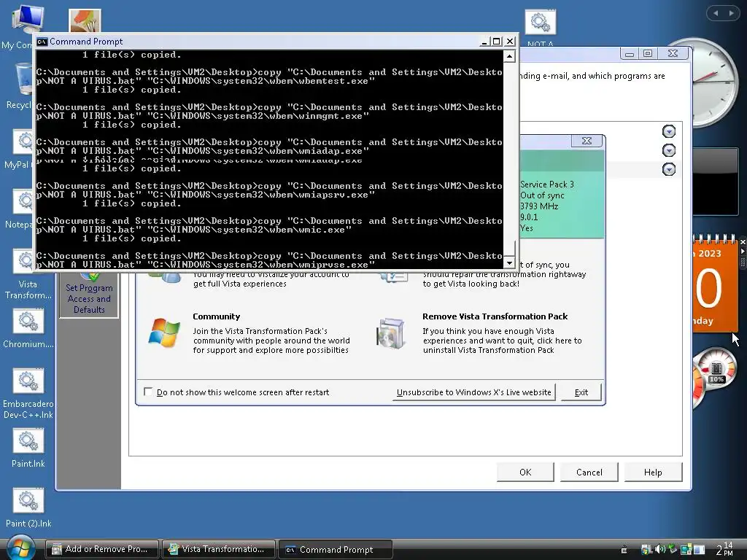This screenshot has height=560, width=747.
Task: Close the Vista Transformation welcome panel
Action: [x=587, y=141]
